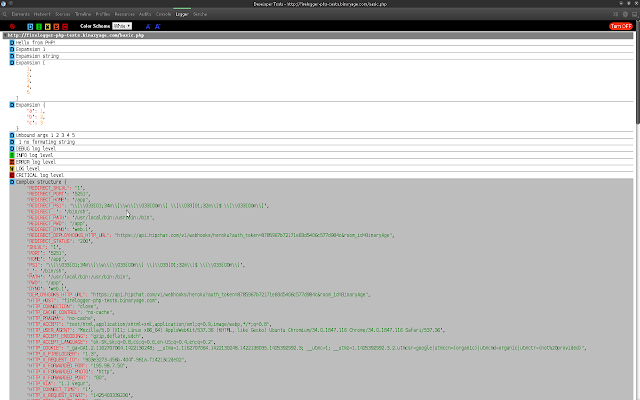Image resolution: width=640 pixels, height=400 pixels.
Task: Toggle the green Info level filter icon
Action: coord(39,27)
